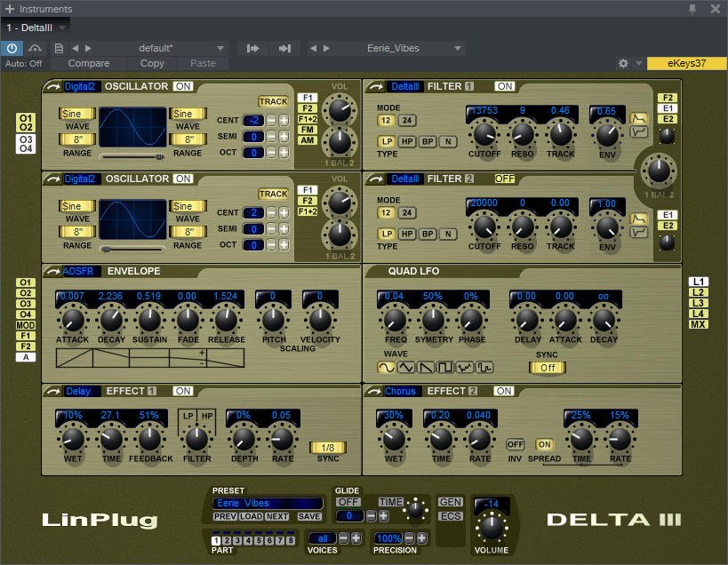Screen dimensions: 728x565
Task: Select random noise LFO waveform icon
Action: [x=465, y=368]
